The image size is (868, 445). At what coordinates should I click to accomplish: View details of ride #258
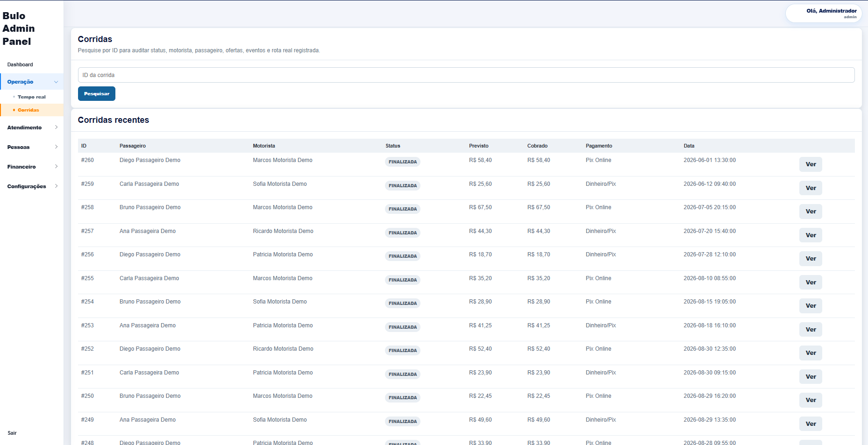click(x=811, y=212)
